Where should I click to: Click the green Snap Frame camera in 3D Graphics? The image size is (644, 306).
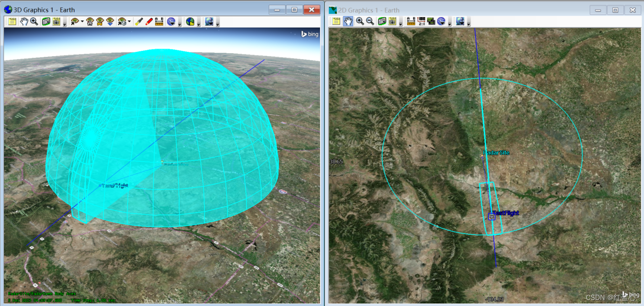click(x=46, y=21)
